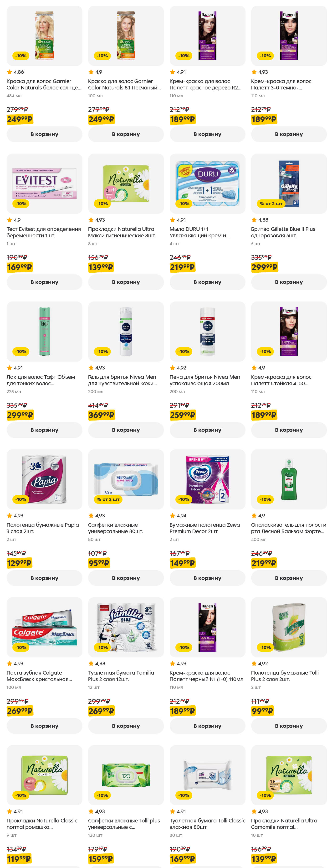This screenshot has height=868, width=332.
Task: Add Garnier Color Naturals белое солнце to cart
Action: click(x=44, y=134)
